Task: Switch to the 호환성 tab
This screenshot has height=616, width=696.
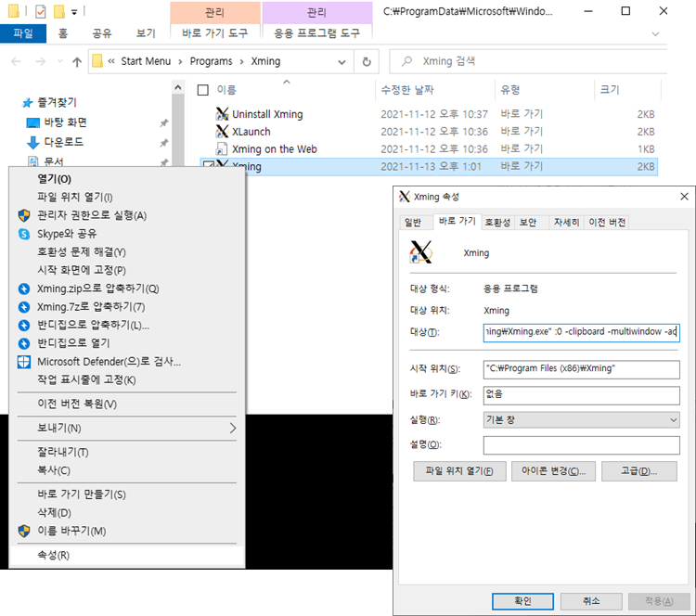Action: pyautogui.click(x=497, y=223)
